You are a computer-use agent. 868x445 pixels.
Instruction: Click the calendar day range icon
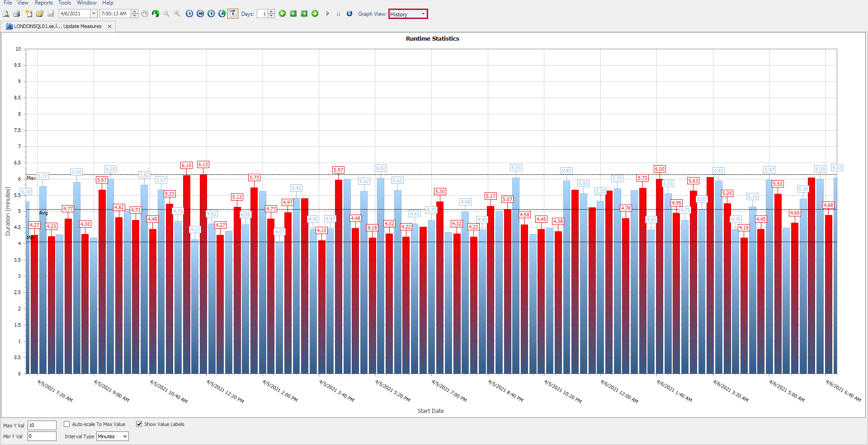tap(233, 14)
